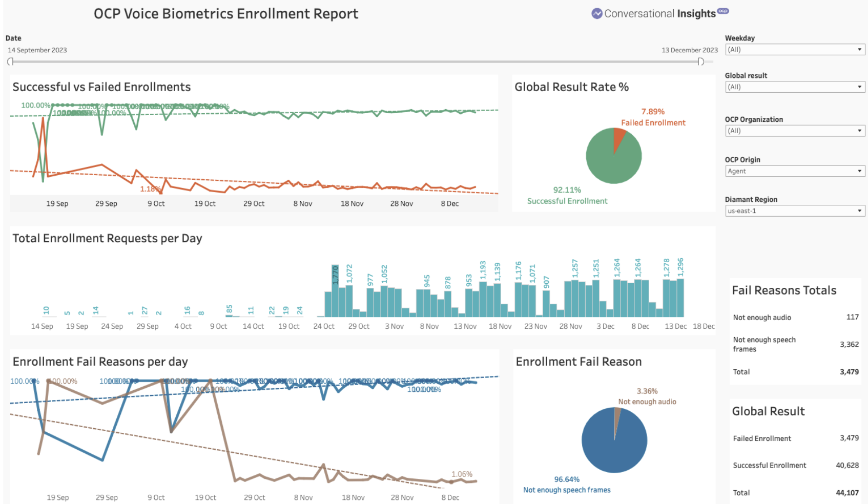Viewport: 868px width, 504px height.
Task: Click the 1.18% label on enrollments chart
Action: 151,189
